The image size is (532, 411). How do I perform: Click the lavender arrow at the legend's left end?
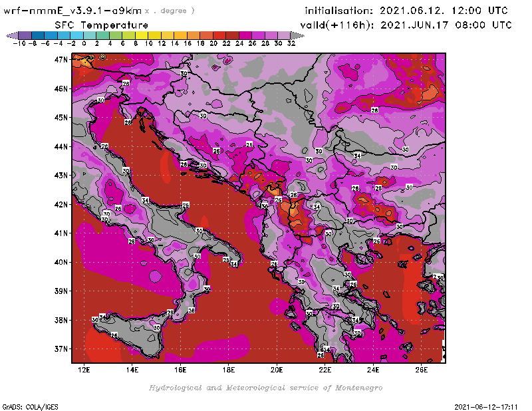coord(12,35)
